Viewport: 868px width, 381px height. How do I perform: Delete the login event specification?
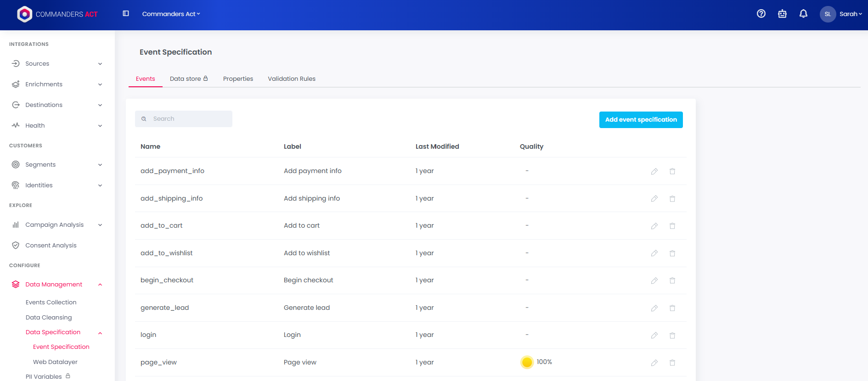(x=672, y=336)
